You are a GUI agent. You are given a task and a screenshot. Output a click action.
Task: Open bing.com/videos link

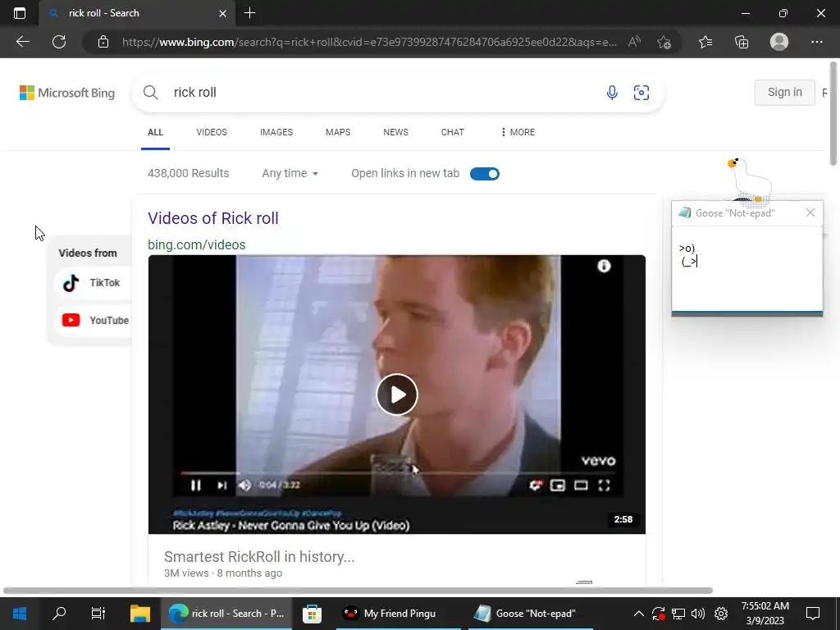point(197,244)
